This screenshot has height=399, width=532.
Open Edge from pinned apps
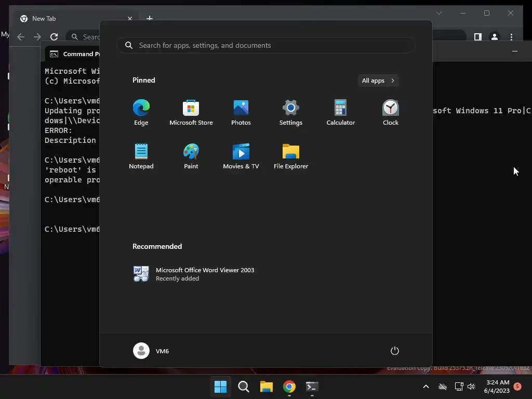pos(141,113)
